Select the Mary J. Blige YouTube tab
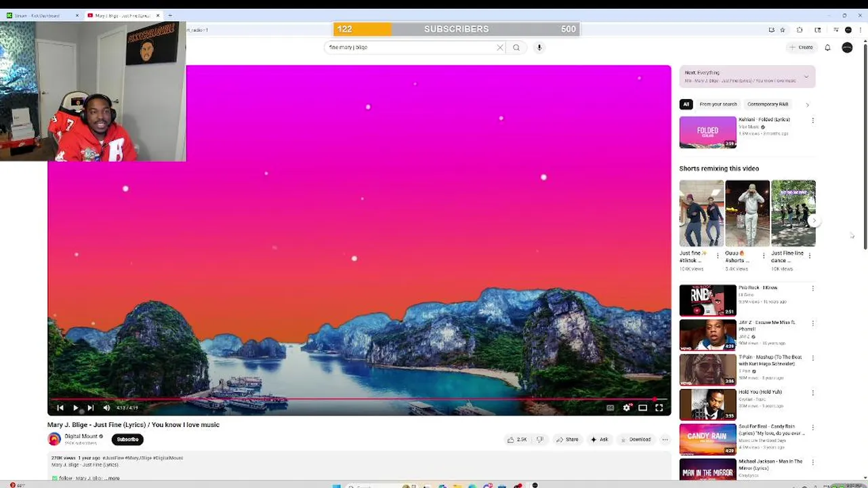868x488 pixels. [123, 16]
